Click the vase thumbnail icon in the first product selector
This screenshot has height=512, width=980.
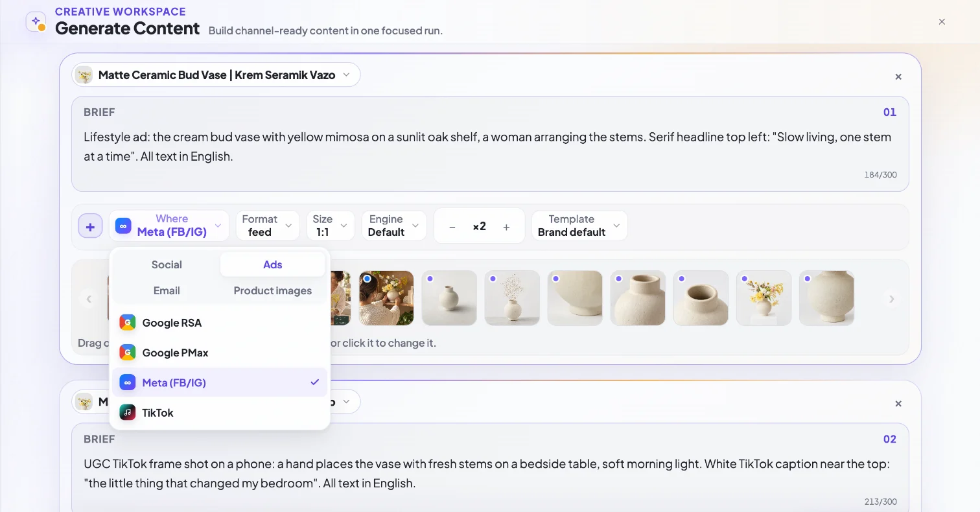pos(84,75)
